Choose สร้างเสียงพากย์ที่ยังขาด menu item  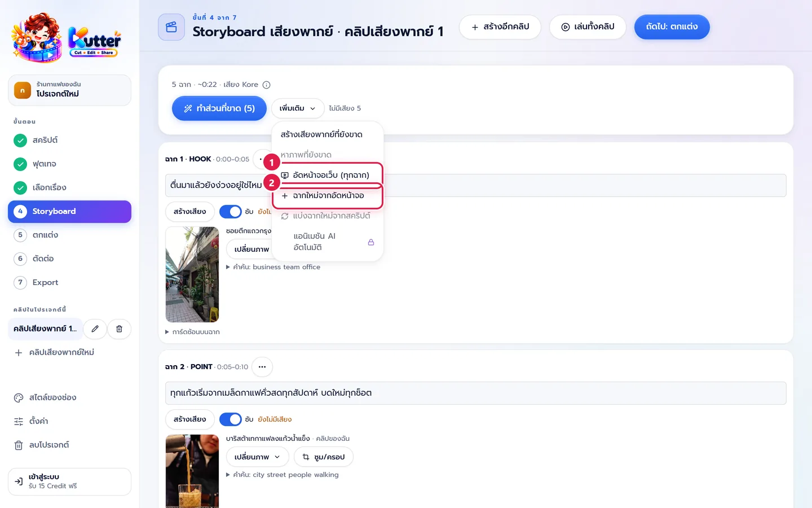tap(328, 134)
